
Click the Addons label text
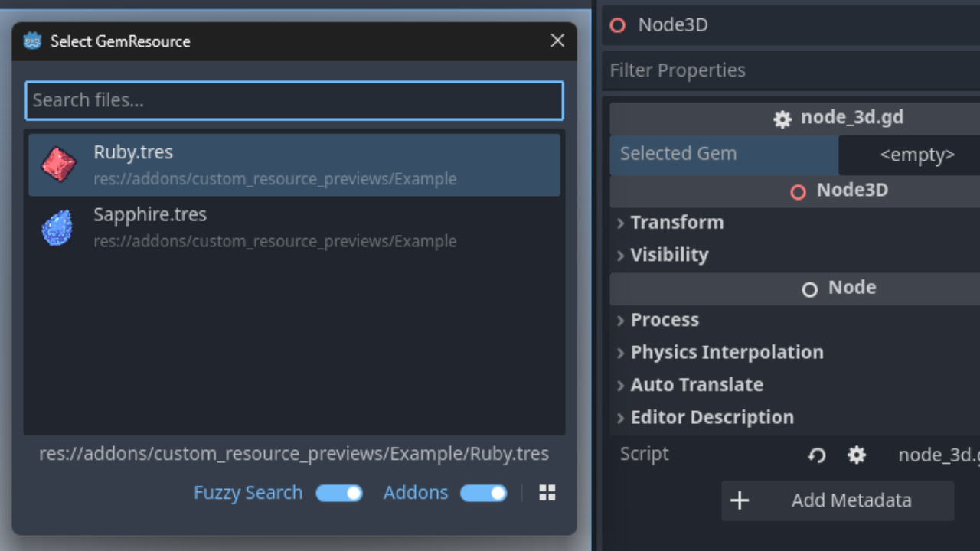pyautogui.click(x=416, y=493)
